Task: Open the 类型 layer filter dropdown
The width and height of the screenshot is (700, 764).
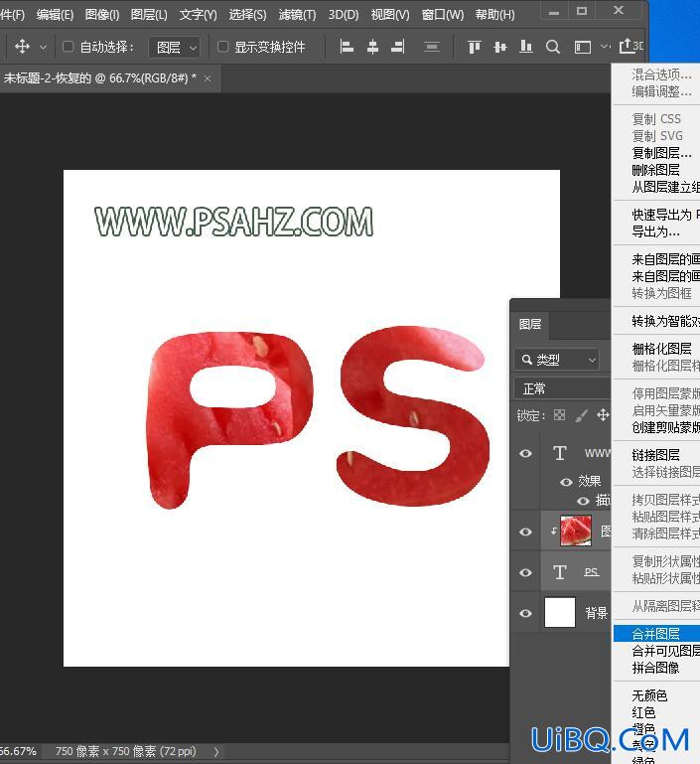Action: pyautogui.click(x=557, y=360)
